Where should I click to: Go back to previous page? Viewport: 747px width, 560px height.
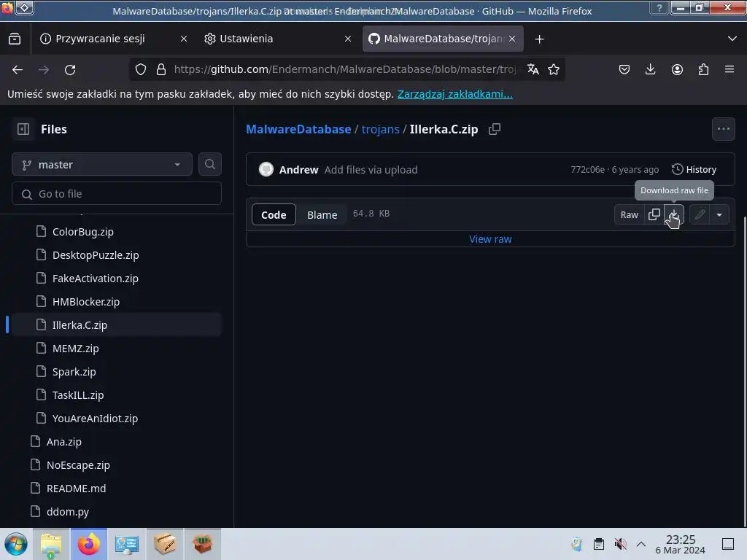(x=18, y=69)
